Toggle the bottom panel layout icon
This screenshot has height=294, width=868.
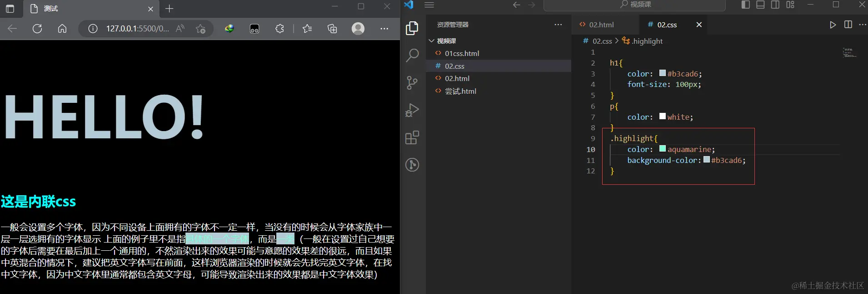[761, 5]
